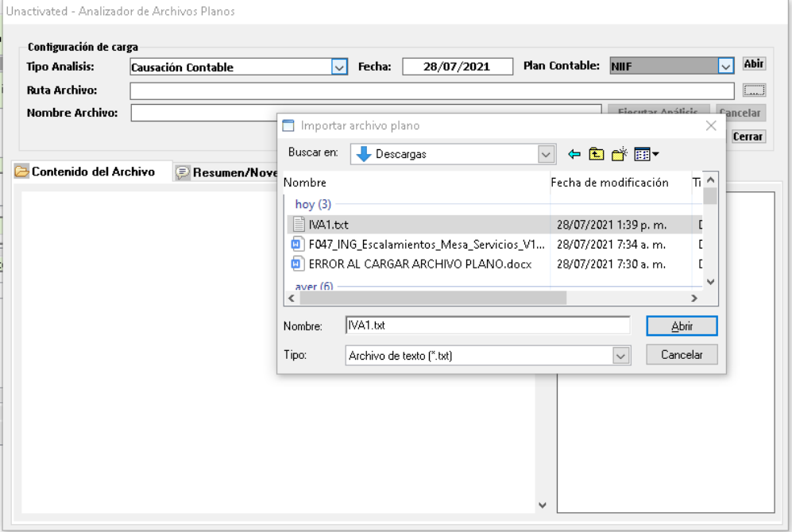
Task: Expand the Tipo Analisis dropdown
Action: click(339, 67)
